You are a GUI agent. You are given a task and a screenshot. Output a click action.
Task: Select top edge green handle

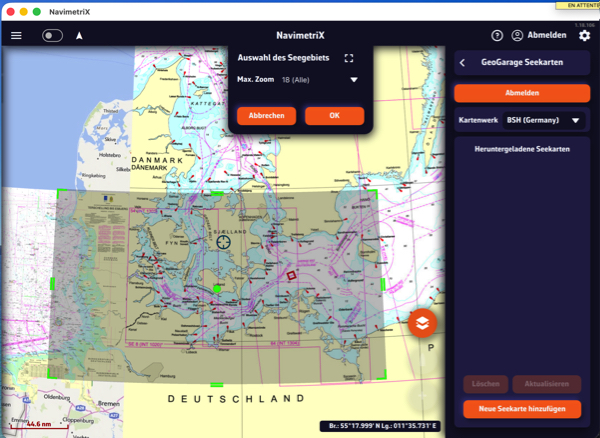[x=217, y=194]
